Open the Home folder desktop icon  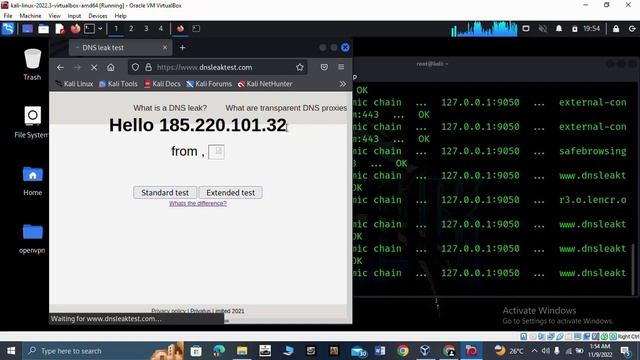pyautogui.click(x=32, y=180)
